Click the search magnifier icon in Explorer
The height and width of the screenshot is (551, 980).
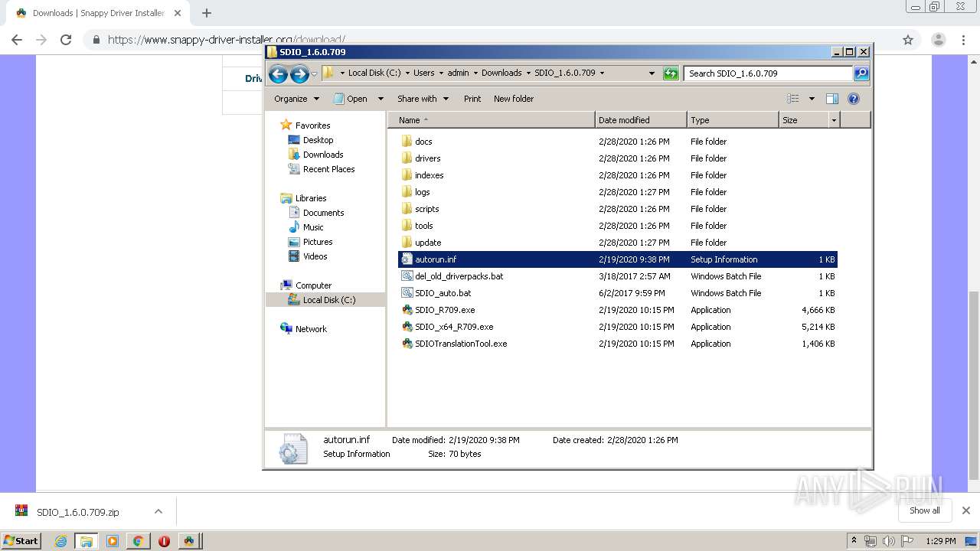pyautogui.click(x=861, y=73)
